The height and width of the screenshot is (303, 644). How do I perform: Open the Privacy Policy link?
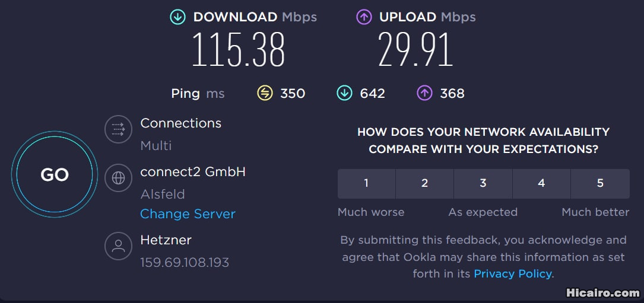pyautogui.click(x=513, y=273)
